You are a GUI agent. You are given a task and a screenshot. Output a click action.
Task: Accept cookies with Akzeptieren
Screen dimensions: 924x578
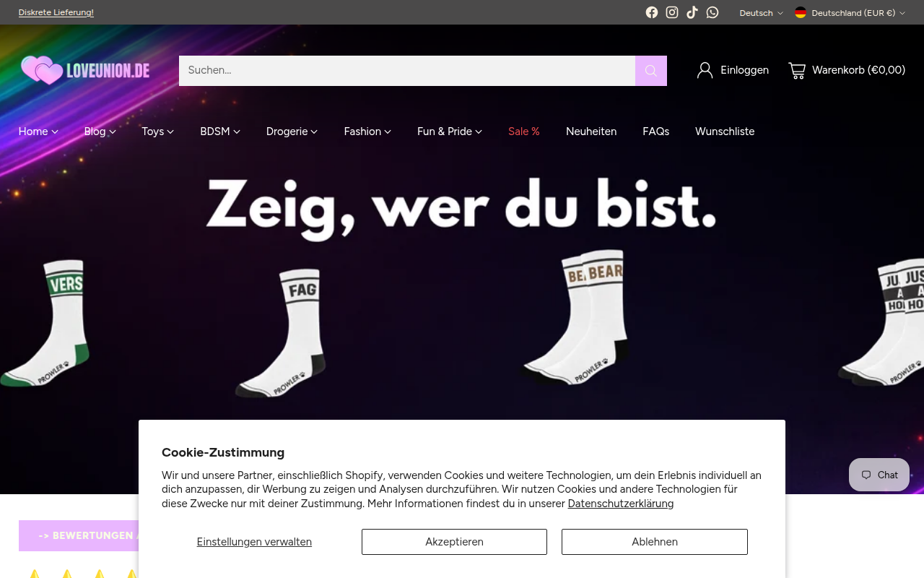454,542
